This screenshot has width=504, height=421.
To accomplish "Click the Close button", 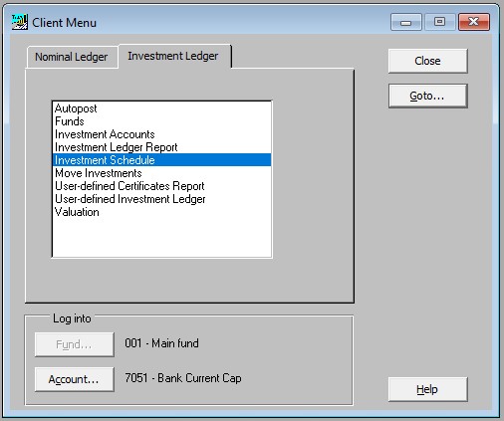I will tap(427, 61).
